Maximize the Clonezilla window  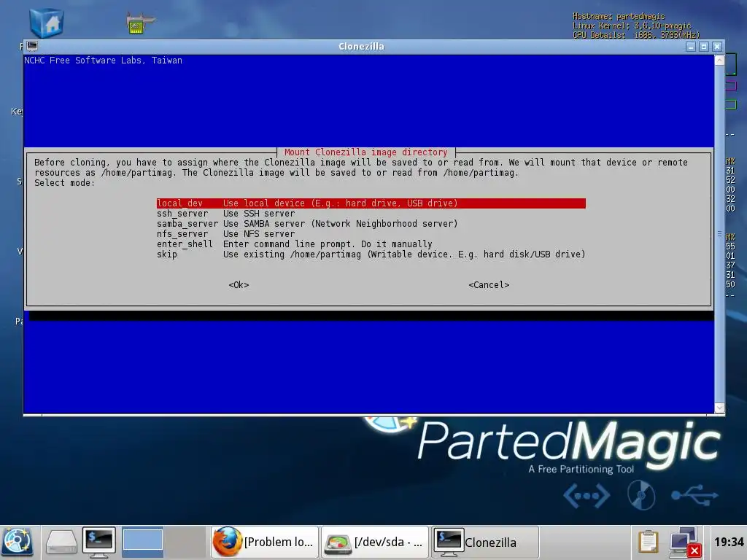(704, 47)
